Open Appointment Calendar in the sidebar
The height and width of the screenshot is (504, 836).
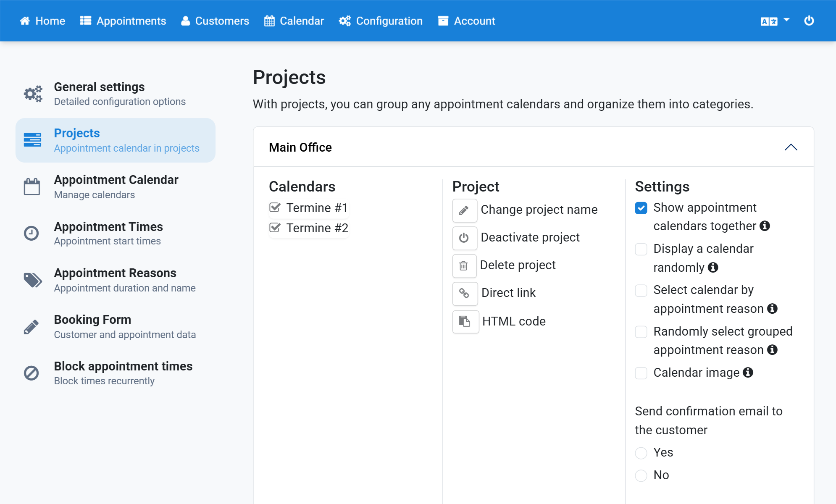point(116,186)
